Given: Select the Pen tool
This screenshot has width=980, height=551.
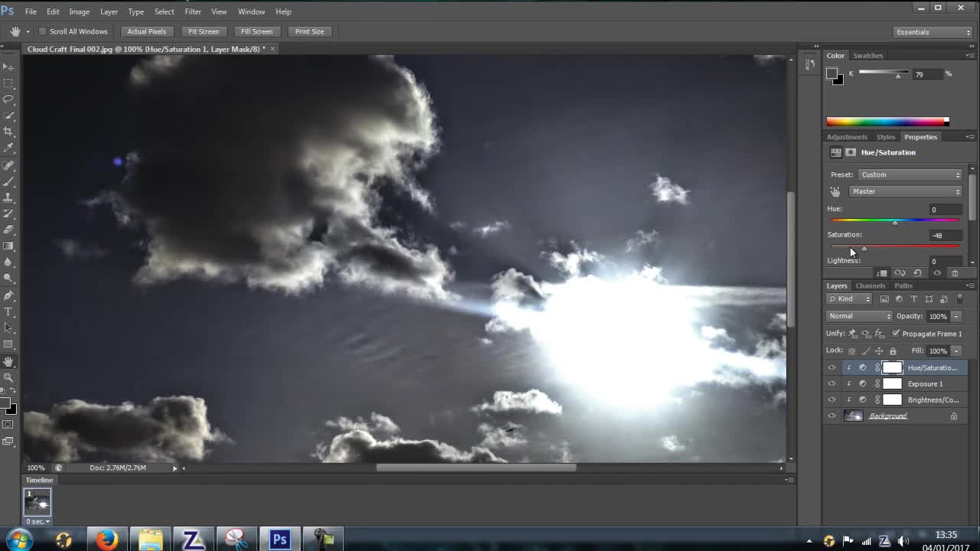Looking at the screenshot, I should click(8, 295).
